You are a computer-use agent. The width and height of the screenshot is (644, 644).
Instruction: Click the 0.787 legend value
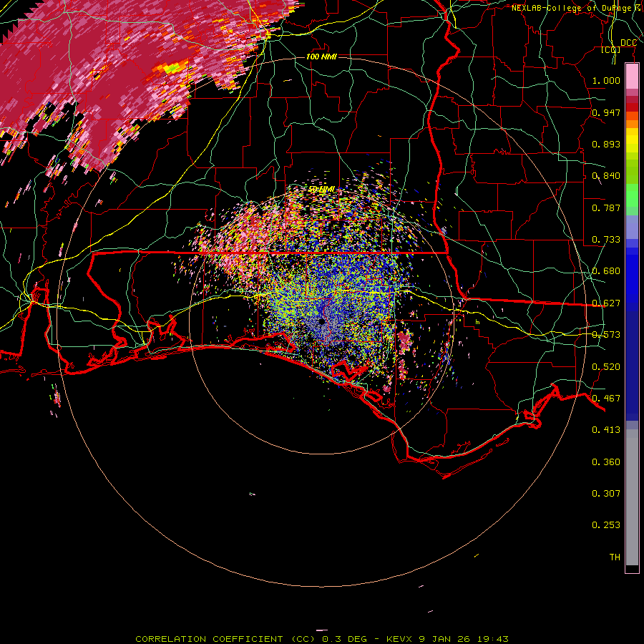click(x=606, y=208)
